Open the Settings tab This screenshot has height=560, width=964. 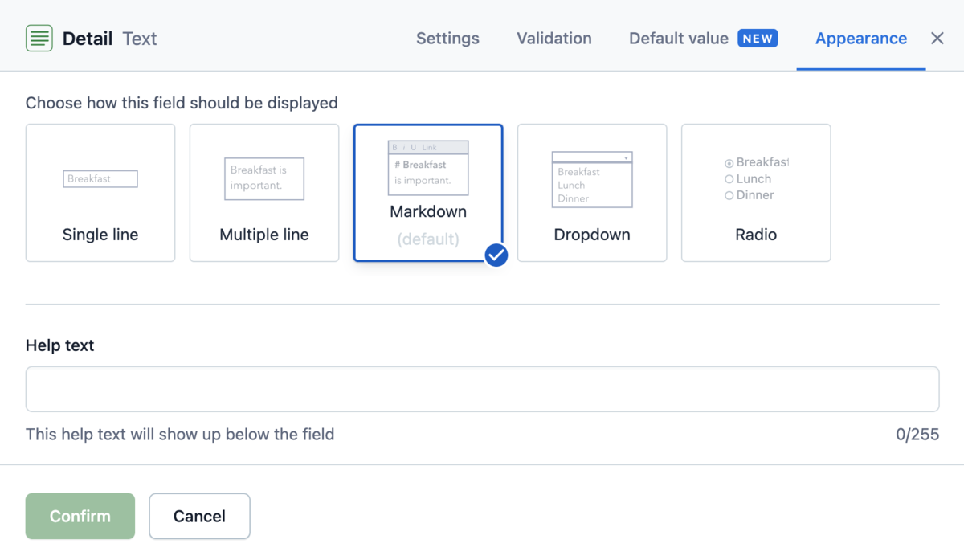click(447, 39)
